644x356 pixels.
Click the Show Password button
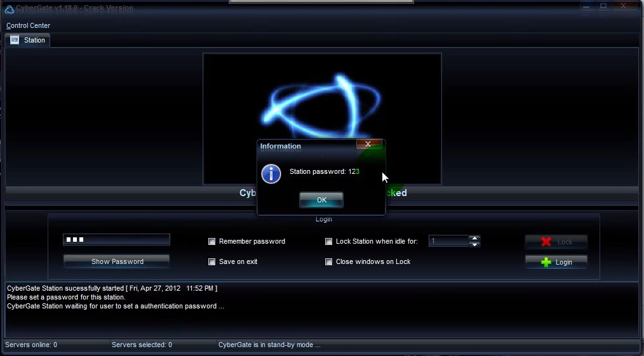116,261
